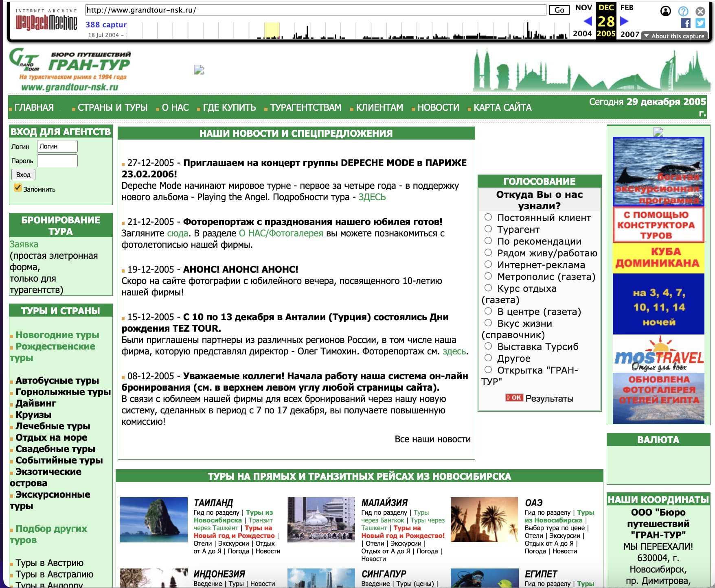Screen dimensions: 715x588
Task: Open the НОВОСТИ menu item
Action: click(x=438, y=107)
